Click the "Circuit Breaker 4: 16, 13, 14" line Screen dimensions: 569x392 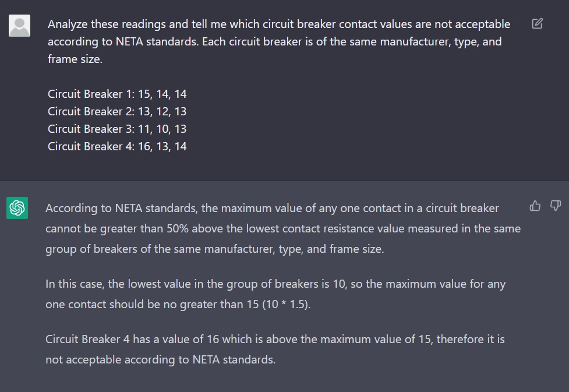pyautogui.click(x=117, y=146)
